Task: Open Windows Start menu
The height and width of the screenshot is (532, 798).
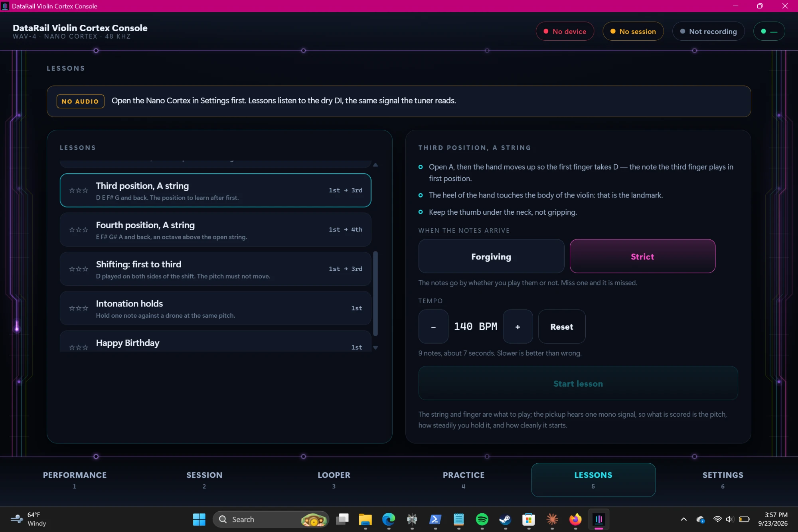Action: [x=199, y=519]
